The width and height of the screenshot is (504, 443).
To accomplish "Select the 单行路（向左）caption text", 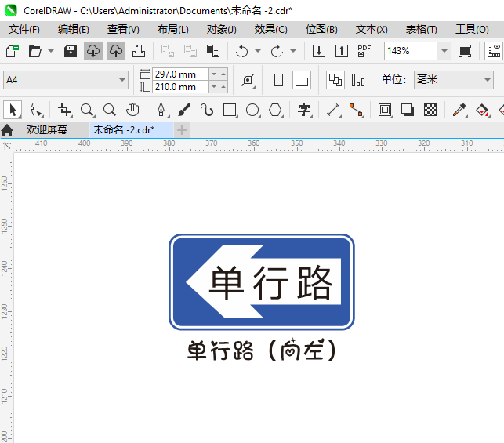I will click(261, 350).
